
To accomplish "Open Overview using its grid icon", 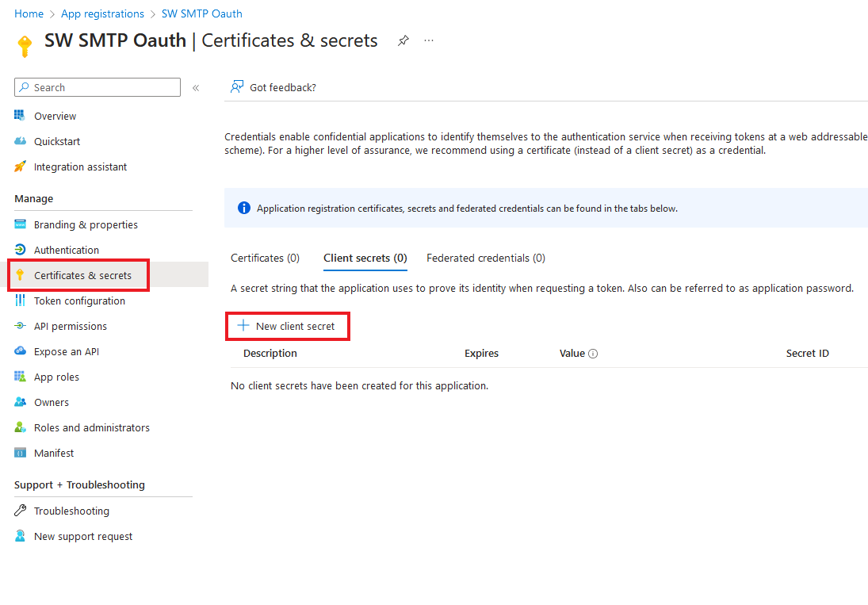I will pos(19,116).
